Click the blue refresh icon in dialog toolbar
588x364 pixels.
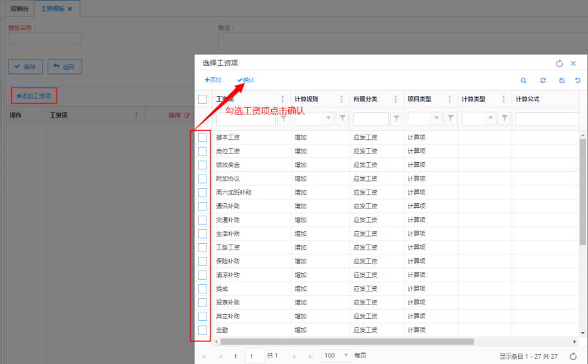(542, 80)
